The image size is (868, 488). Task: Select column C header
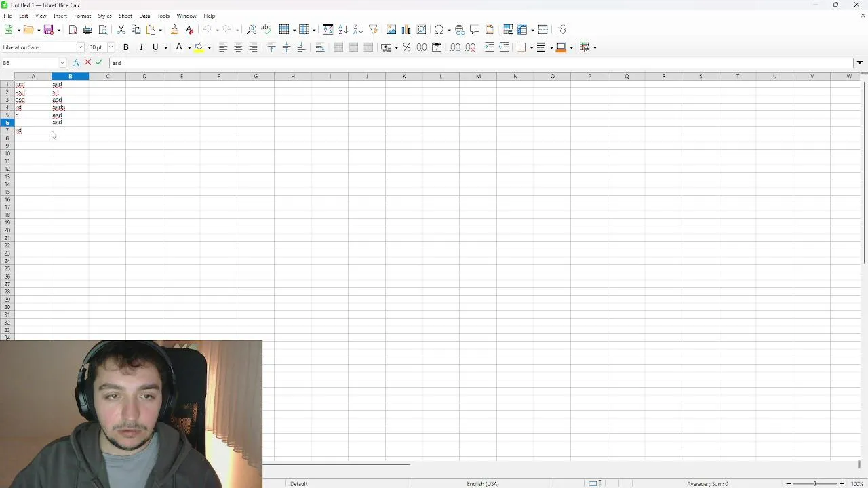click(107, 76)
